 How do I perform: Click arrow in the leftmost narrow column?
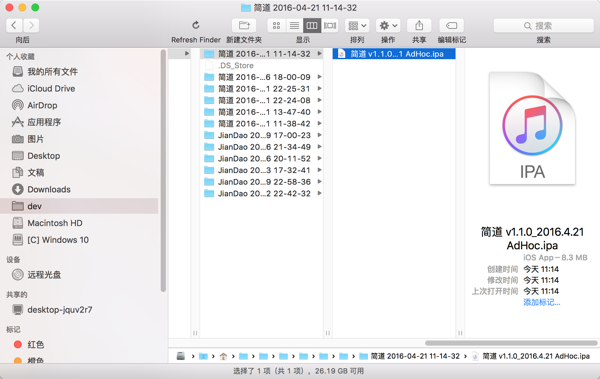(x=187, y=54)
